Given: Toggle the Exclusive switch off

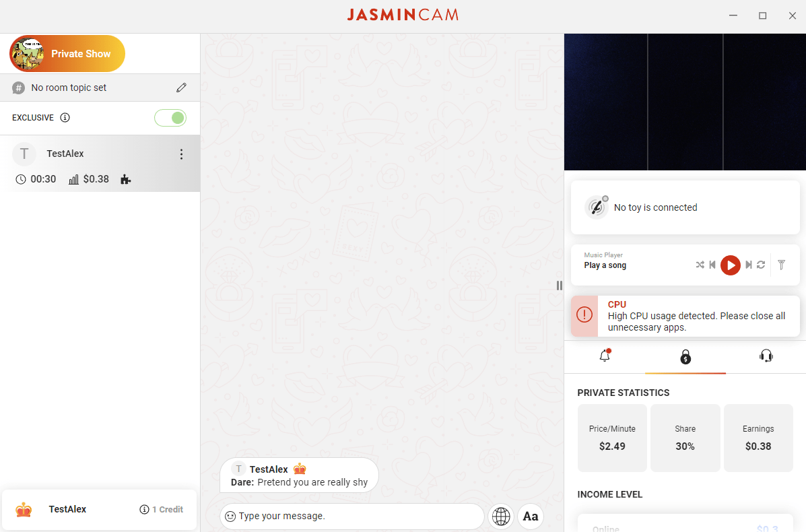Looking at the screenshot, I should [x=170, y=118].
